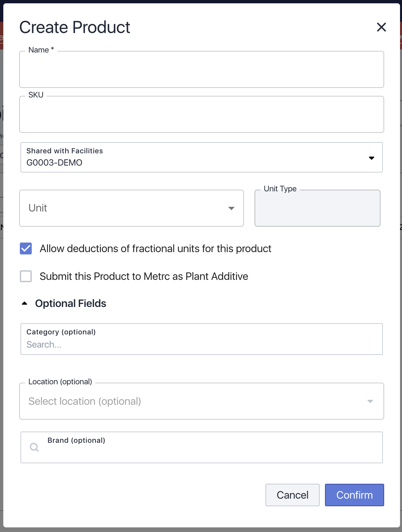The width and height of the screenshot is (402, 532).
Task: Click the Plant Additive label text
Action: (x=144, y=276)
